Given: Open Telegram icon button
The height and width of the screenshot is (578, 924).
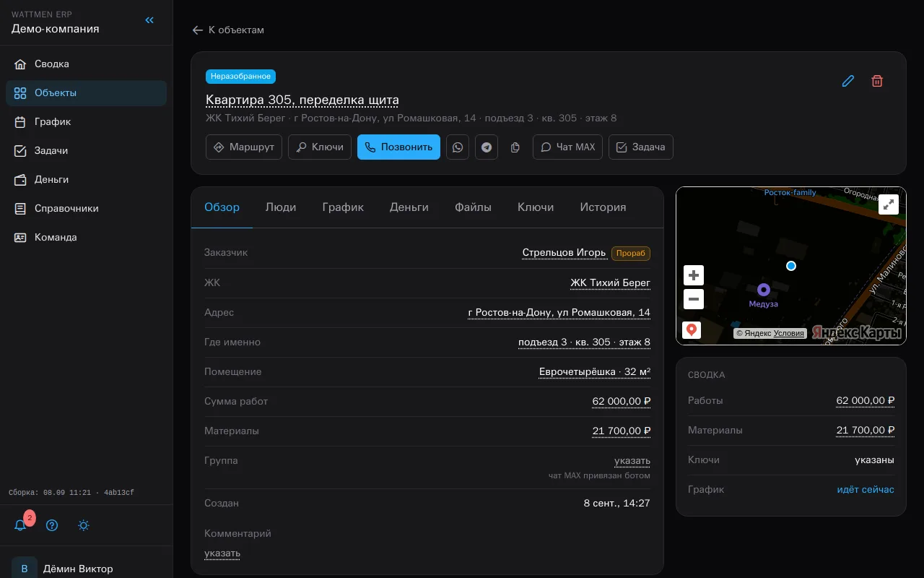Looking at the screenshot, I should pos(487,147).
